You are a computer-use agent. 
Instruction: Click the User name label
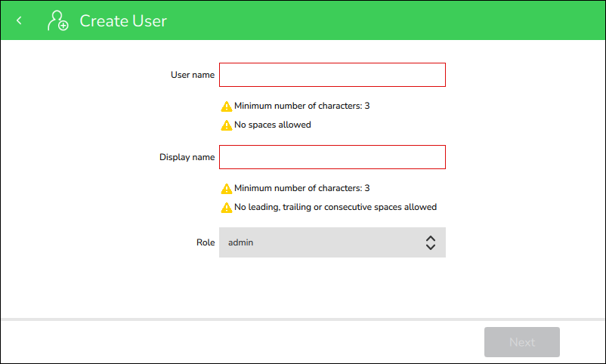coord(193,75)
